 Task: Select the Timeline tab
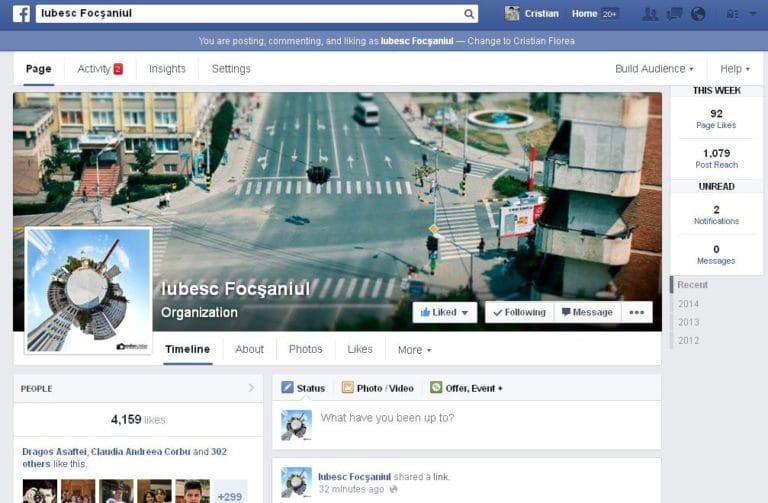pyautogui.click(x=188, y=349)
